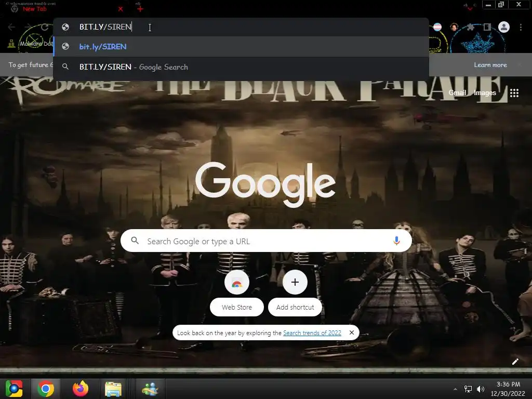Click Learn more in the info bar
Viewport: 532px width, 399px height.
coord(490,65)
